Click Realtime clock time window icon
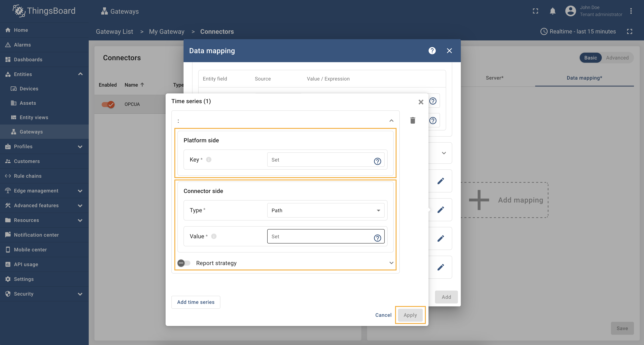The width and height of the screenshot is (644, 345). click(544, 31)
